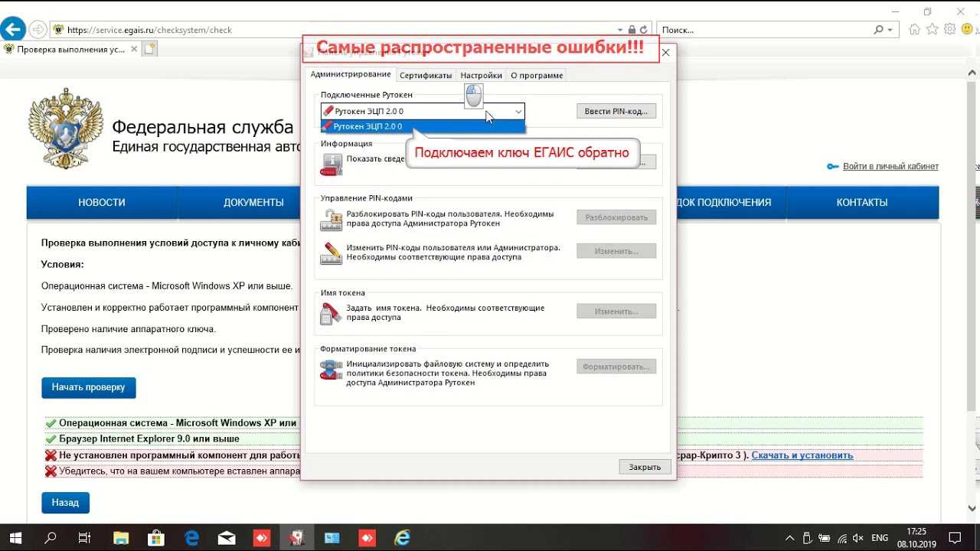The width and height of the screenshot is (980, 551).
Task: Follow the Скачать и установить link
Action: pyautogui.click(x=802, y=455)
